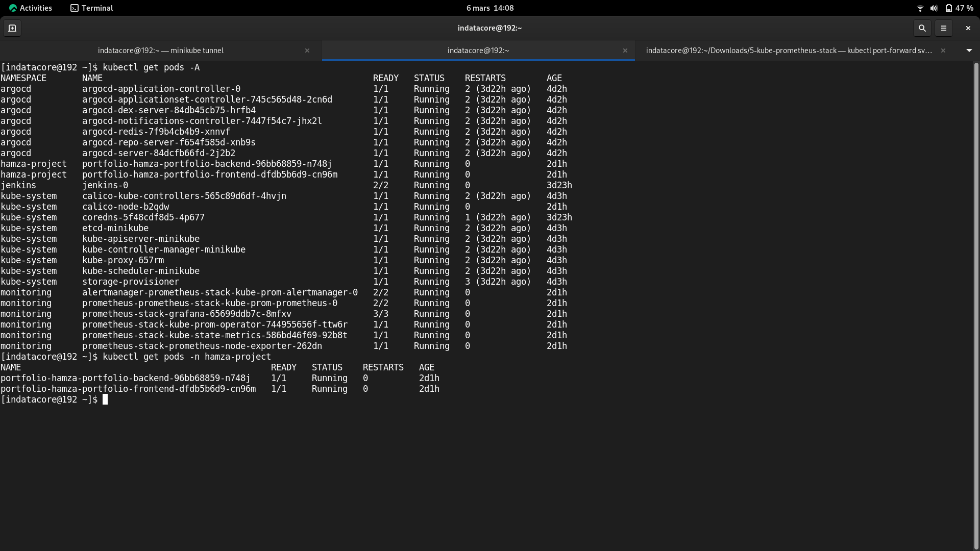The image size is (980, 551).
Task: Expand the tab overview chevron
Action: click(968, 50)
